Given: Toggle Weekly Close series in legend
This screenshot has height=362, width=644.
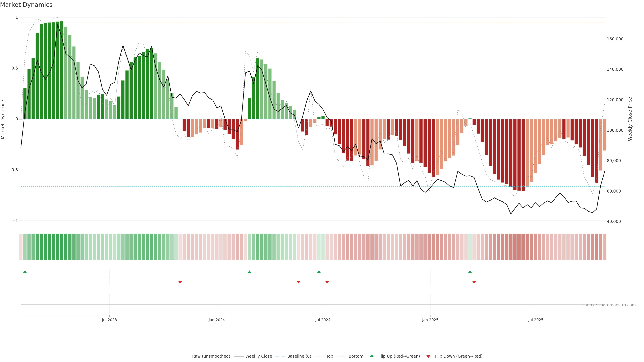Looking at the screenshot, I should 258,356.
